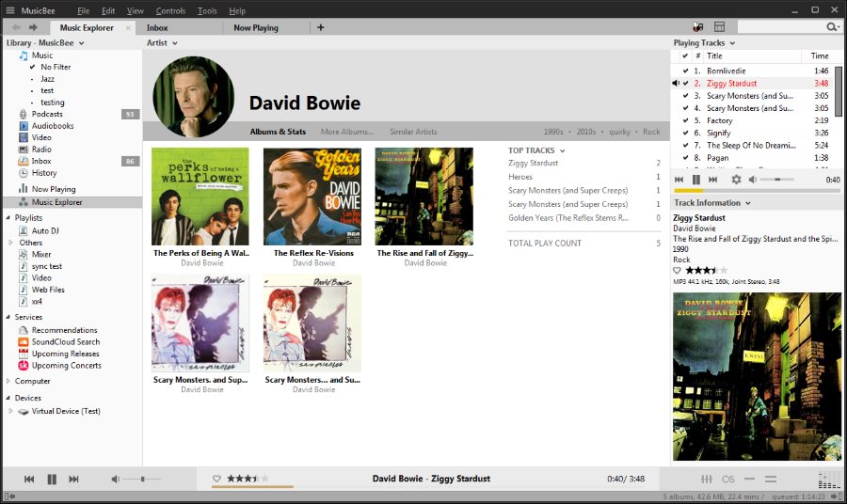
Task: Open the panel layout icon near search
Action: (719, 27)
